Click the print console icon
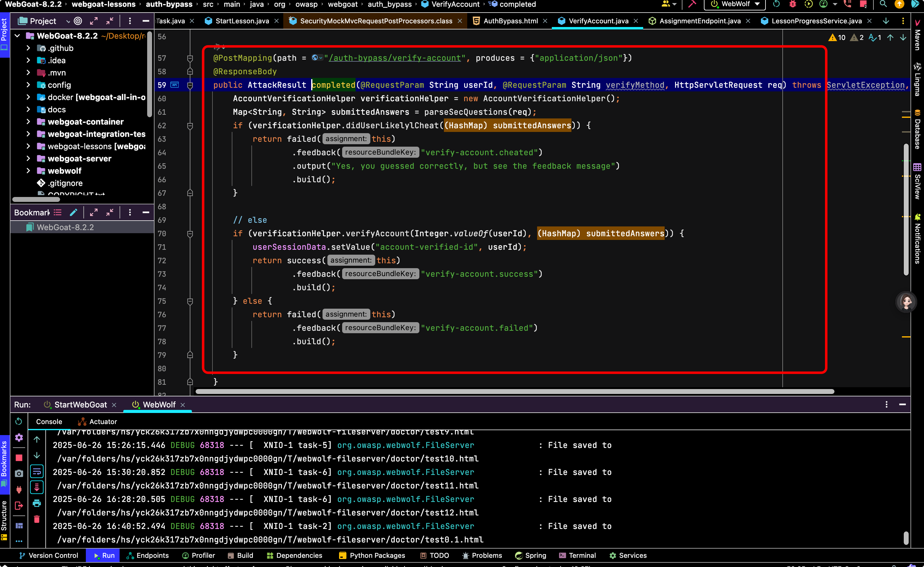Image resolution: width=924 pixels, height=567 pixels. 37,503
